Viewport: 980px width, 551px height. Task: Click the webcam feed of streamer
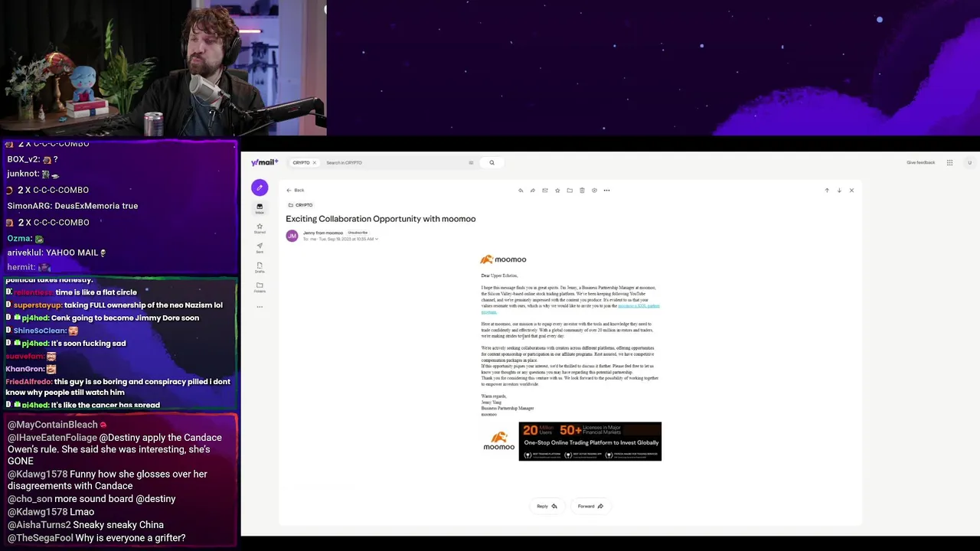tap(163, 67)
